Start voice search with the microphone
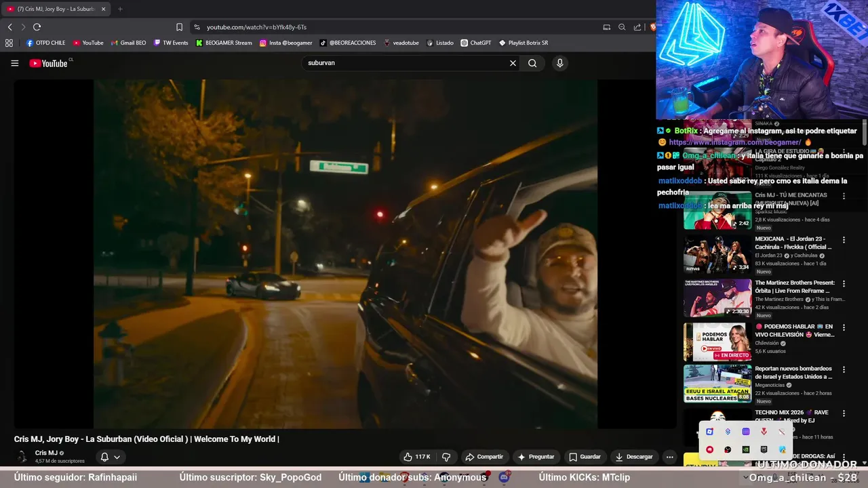 pyautogui.click(x=559, y=63)
